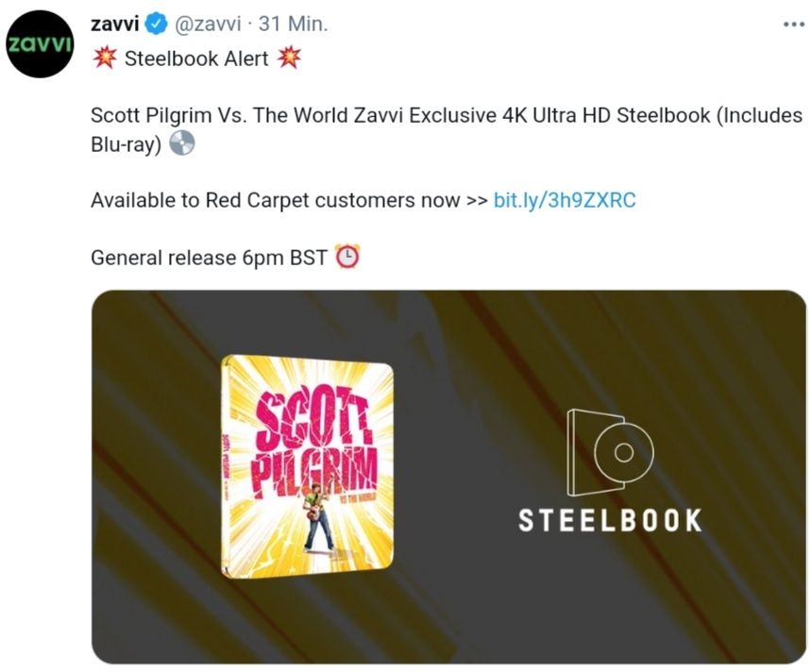This screenshot has height=672, width=812.
Task: Click the blue verified badge
Action: pyautogui.click(x=156, y=24)
